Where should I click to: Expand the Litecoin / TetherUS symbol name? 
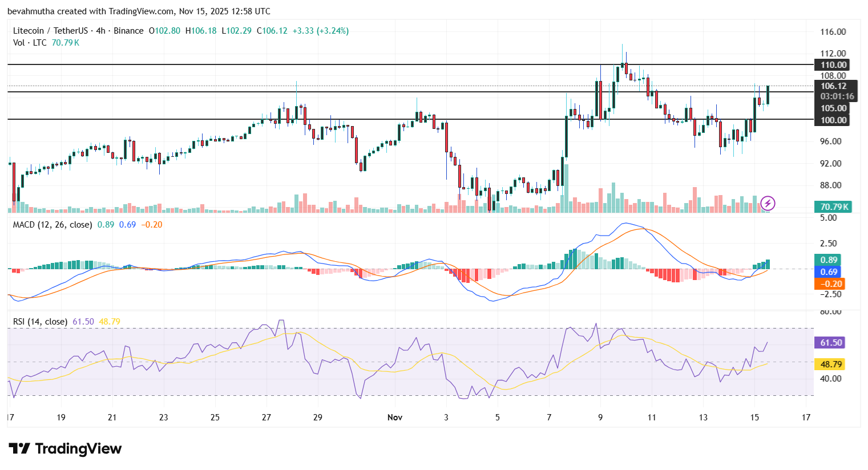pos(50,31)
